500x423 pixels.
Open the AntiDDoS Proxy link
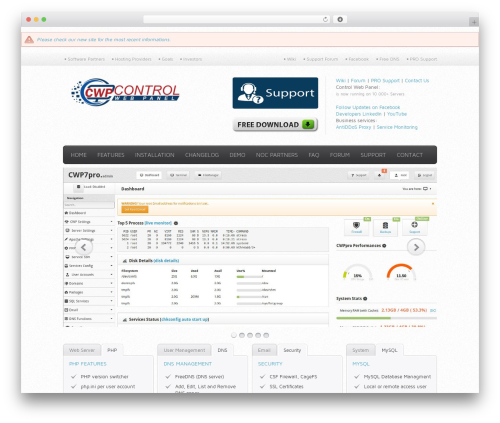[x=353, y=127]
